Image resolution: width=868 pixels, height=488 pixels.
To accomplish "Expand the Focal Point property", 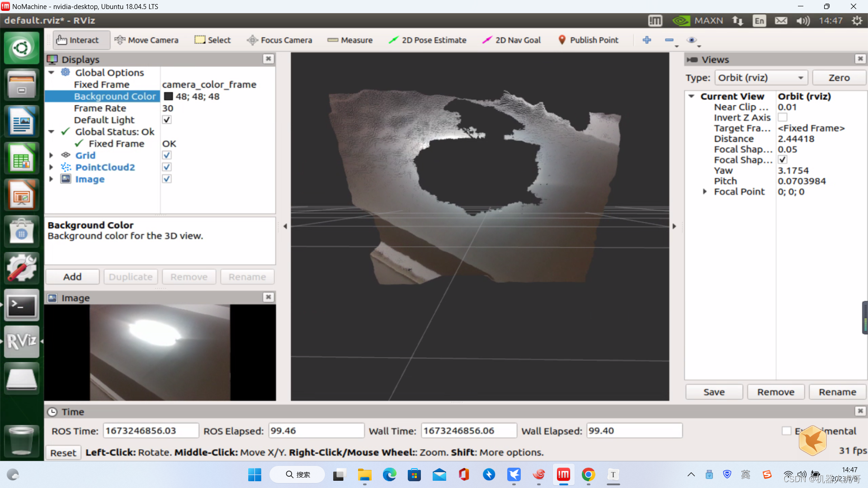I will pos(705,192).
